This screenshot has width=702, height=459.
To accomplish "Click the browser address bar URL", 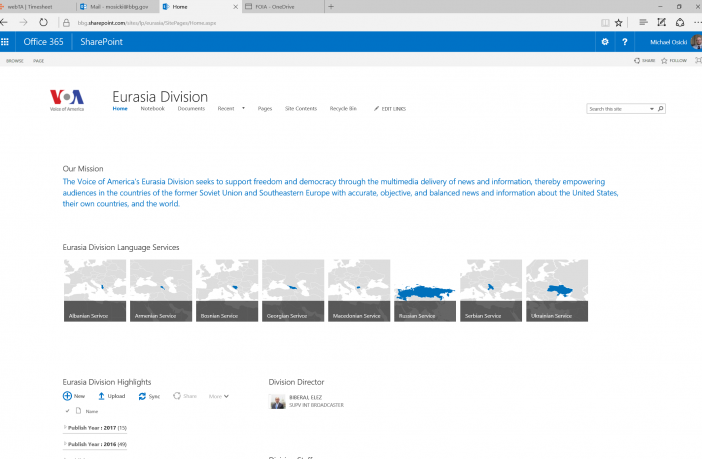I will click(x=147, y=23).
